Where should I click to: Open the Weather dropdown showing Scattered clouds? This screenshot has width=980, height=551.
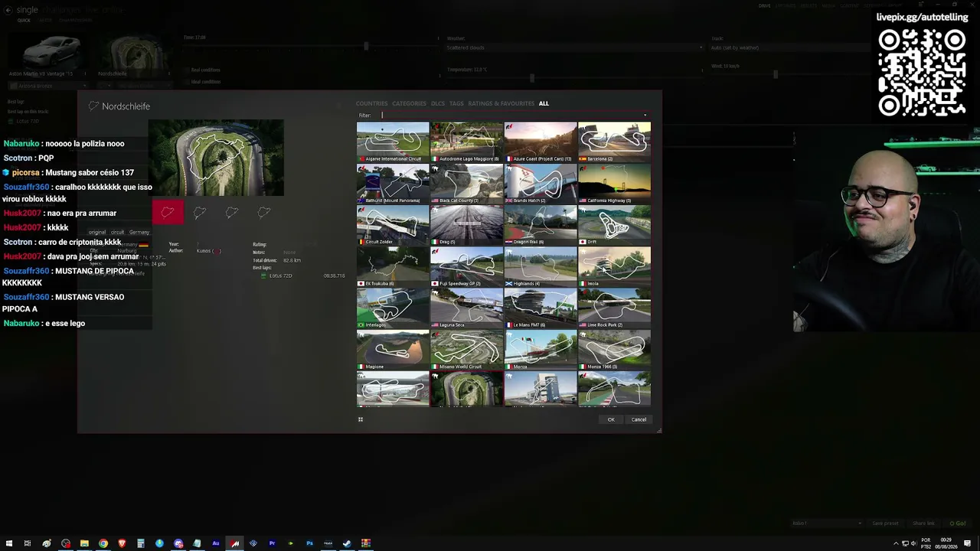574,47
